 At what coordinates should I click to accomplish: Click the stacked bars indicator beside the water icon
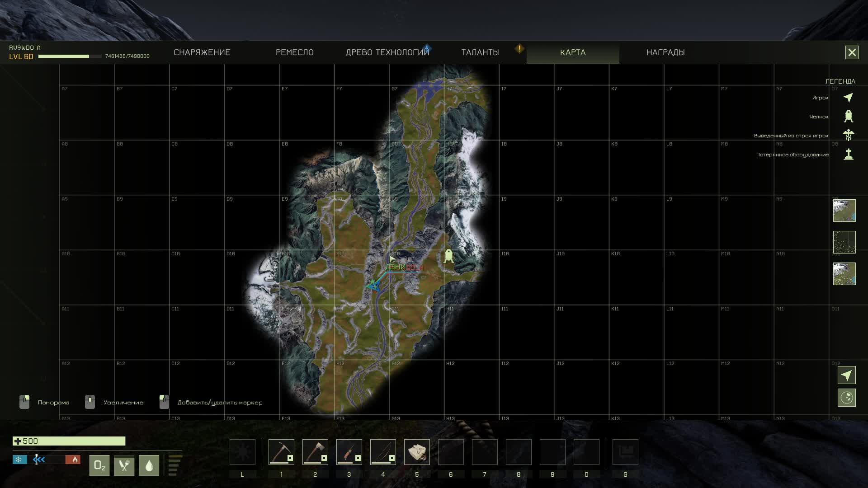point(175,465)
